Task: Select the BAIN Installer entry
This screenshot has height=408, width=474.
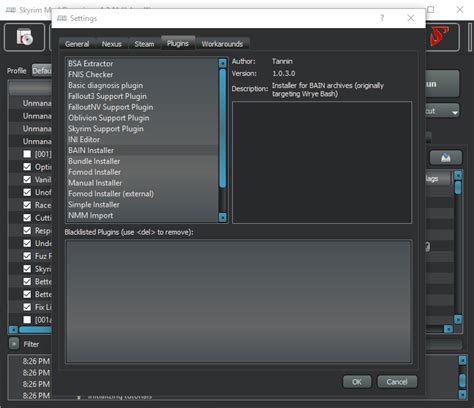Action: 143,150
